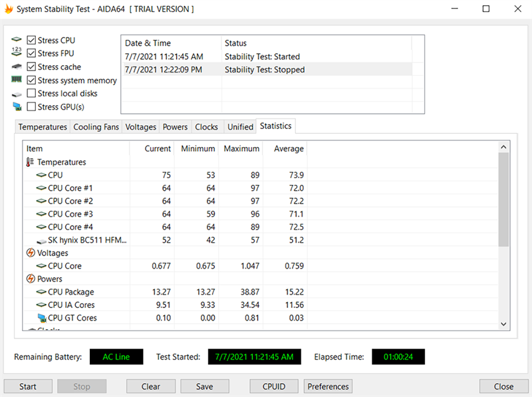The width and height of the screenshot is (532, 397).
Task: Click the local disks drive icon
Action: click(16, 94)
